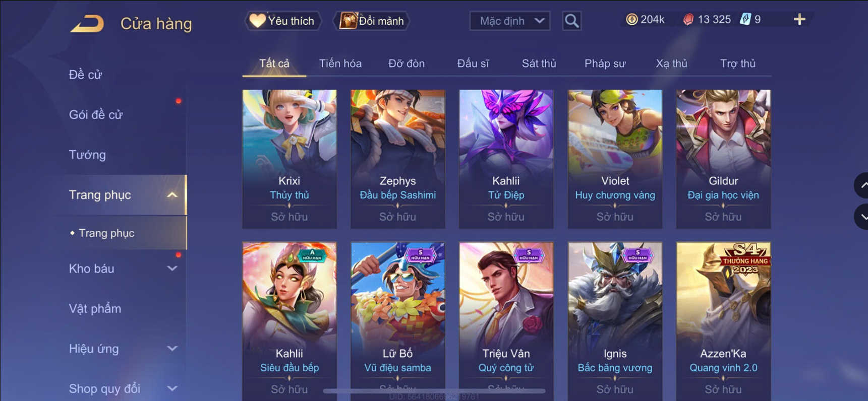Open Tướng in the sidebar
868x401 pixels.
[87, 155]
